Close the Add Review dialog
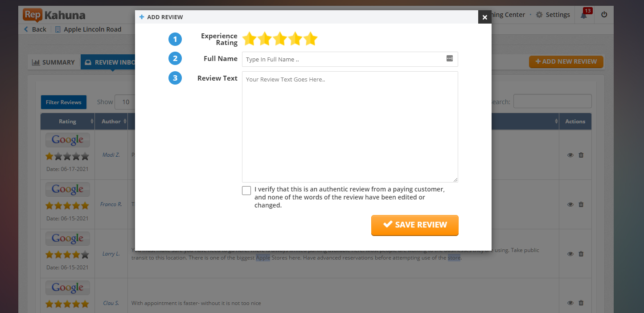The image size is (644, 313). tap(485, 17)
